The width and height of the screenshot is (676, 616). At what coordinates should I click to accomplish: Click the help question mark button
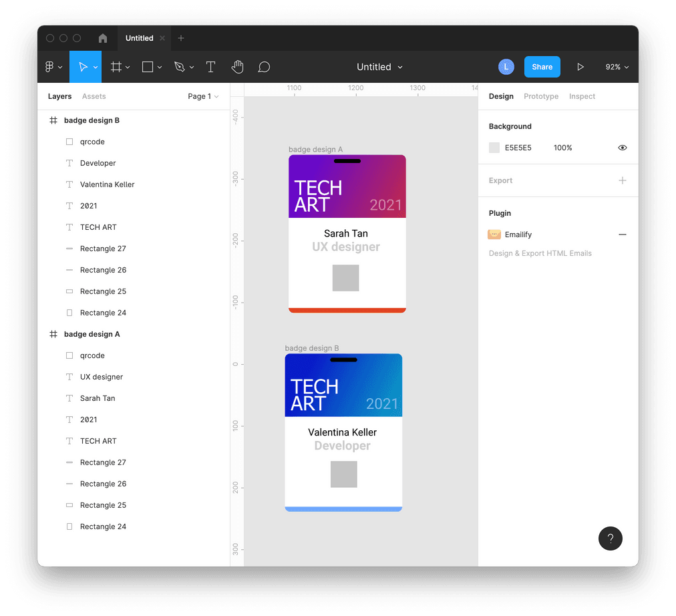pyautogui.click(x=611, y=538)
